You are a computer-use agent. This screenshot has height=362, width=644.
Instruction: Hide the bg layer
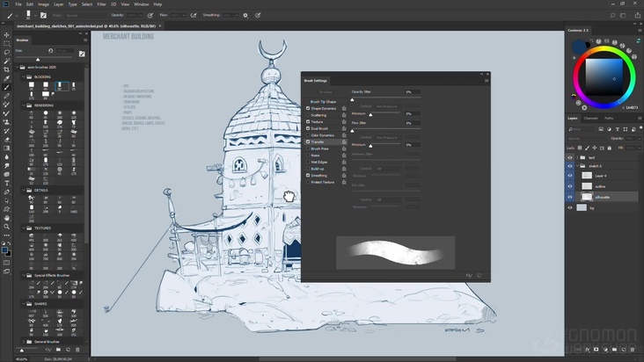(570, 208)
